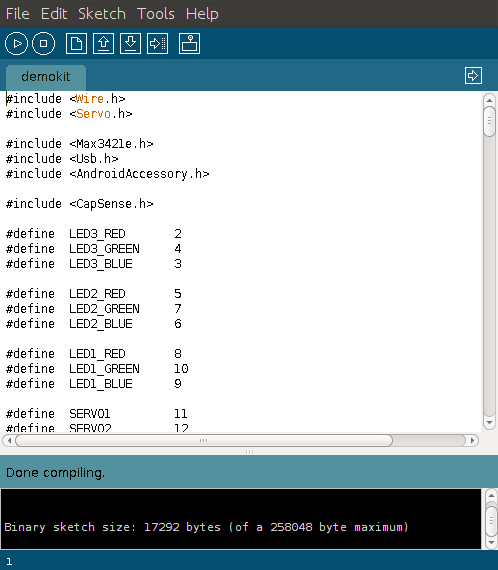This screenshot has width=498, height=570.
Task: Click the LED1_GREEN define line
Action: [97, 369]
